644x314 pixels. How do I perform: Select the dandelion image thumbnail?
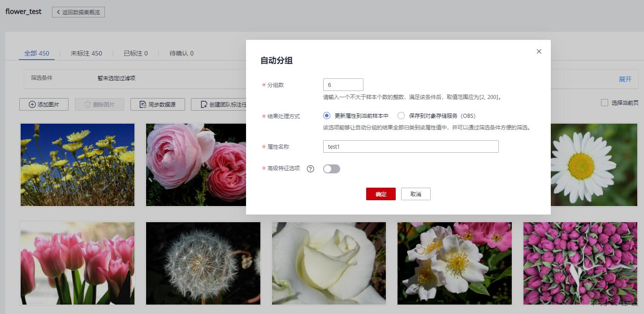[203, 263]
